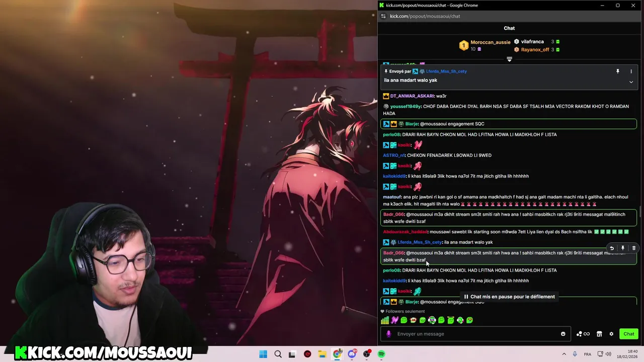Open the channel shop icon

(599, 334)
